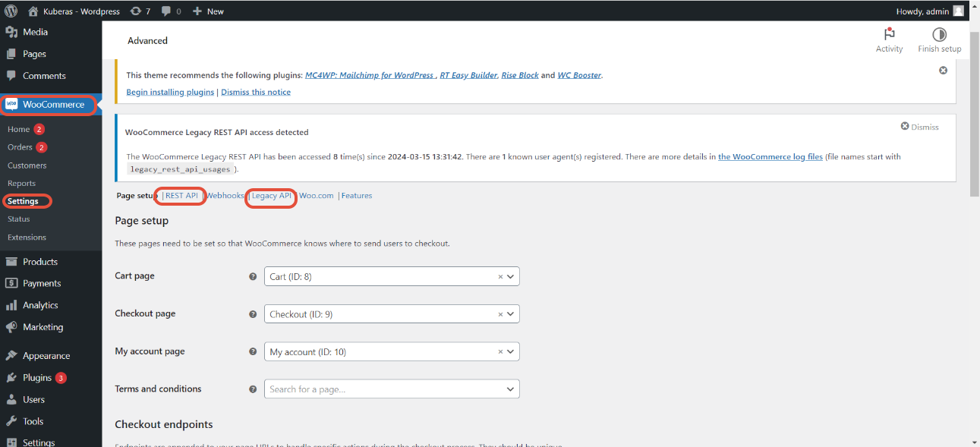The height and width of the screenshot is (447, 980).
Task: Click Begin installing plugins link
Action: pos(170,92)
